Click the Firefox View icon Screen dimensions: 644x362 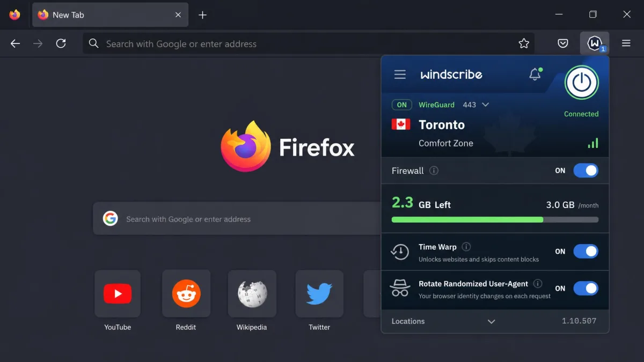pos(15,15)
